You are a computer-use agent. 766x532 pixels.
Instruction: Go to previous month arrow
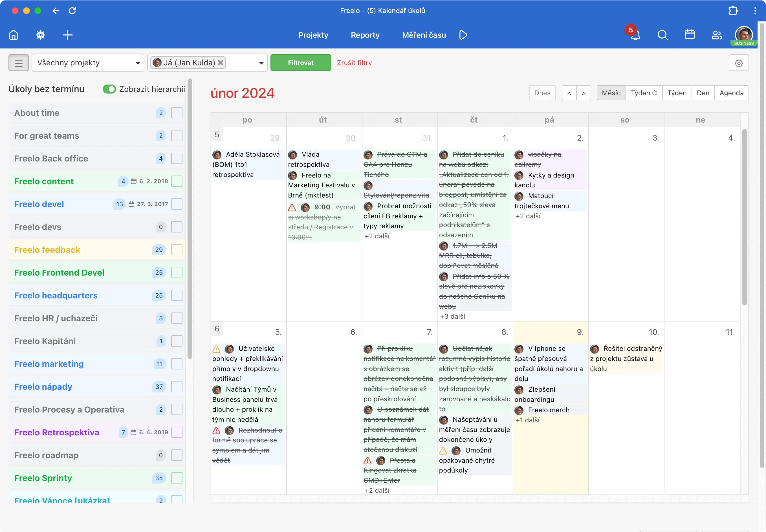[x=569, y=93]
